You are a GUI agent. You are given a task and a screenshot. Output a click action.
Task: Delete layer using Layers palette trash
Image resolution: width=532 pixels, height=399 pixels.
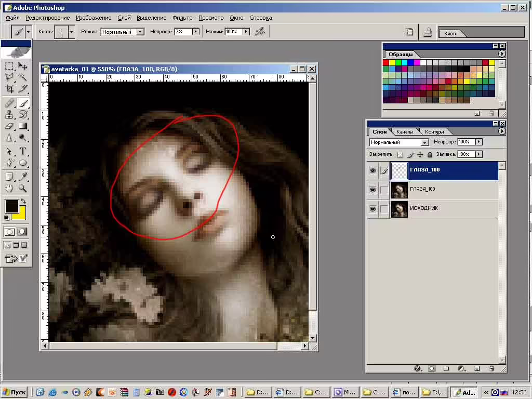pyautogui.click(x=491, y=368)
